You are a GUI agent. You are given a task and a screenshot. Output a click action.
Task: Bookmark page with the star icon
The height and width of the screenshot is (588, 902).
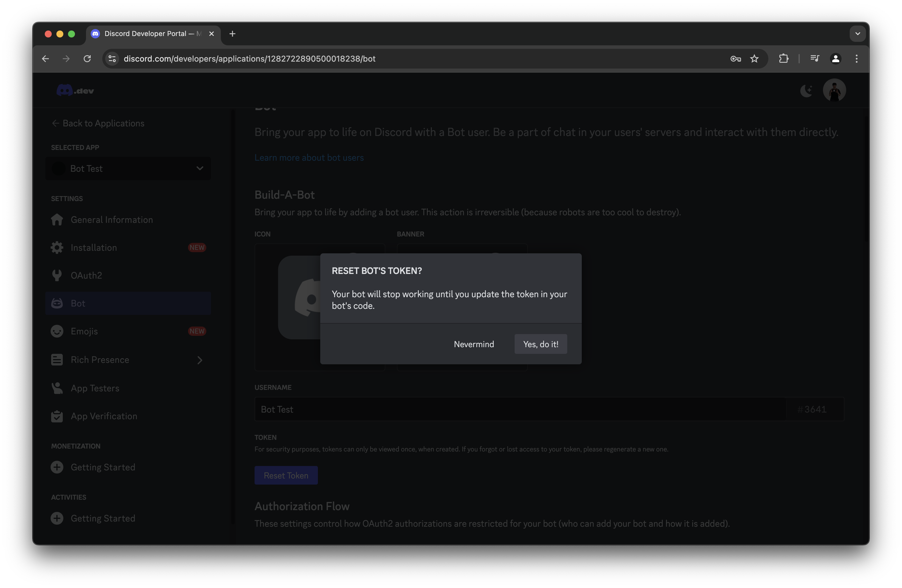pyautogui.click(x=754, y=59)
